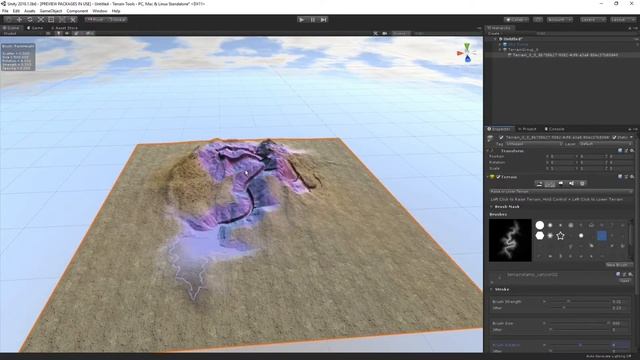Click the Pause button
Screen dimensions: 640x360
point(313,20)
